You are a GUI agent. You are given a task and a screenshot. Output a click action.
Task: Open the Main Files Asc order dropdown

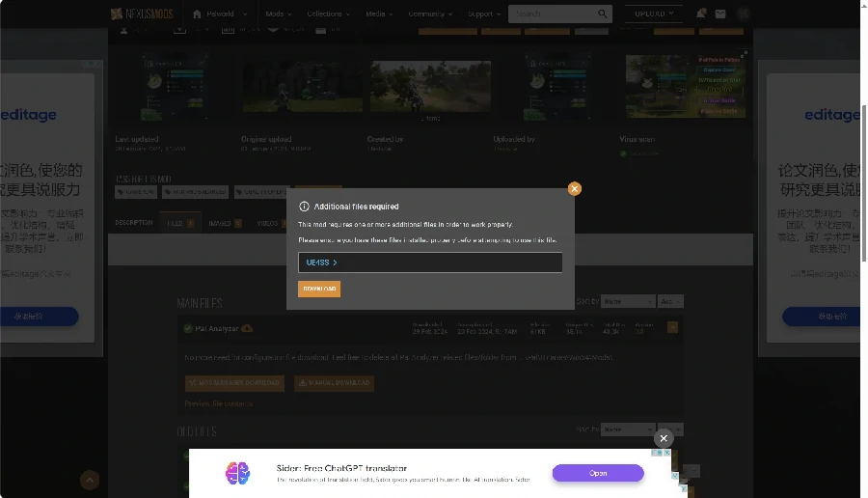pyautogui.click(x=670, y=301)
